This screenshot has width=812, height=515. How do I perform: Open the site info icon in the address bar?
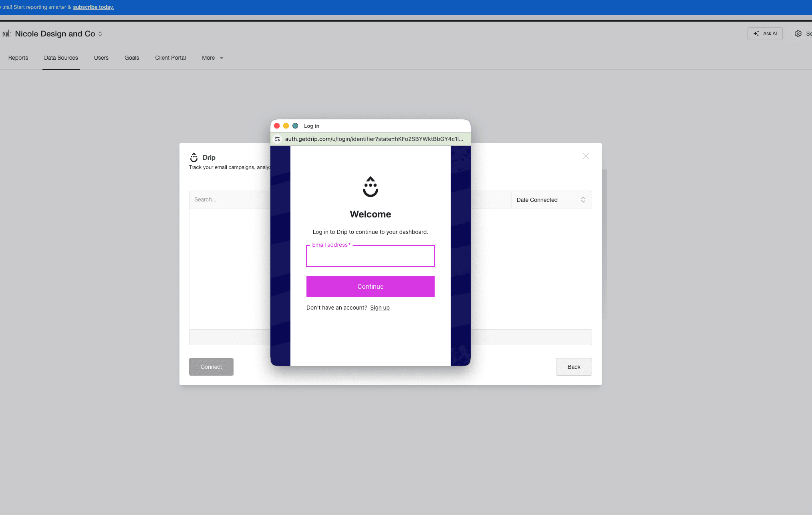[x=277, y=139]
